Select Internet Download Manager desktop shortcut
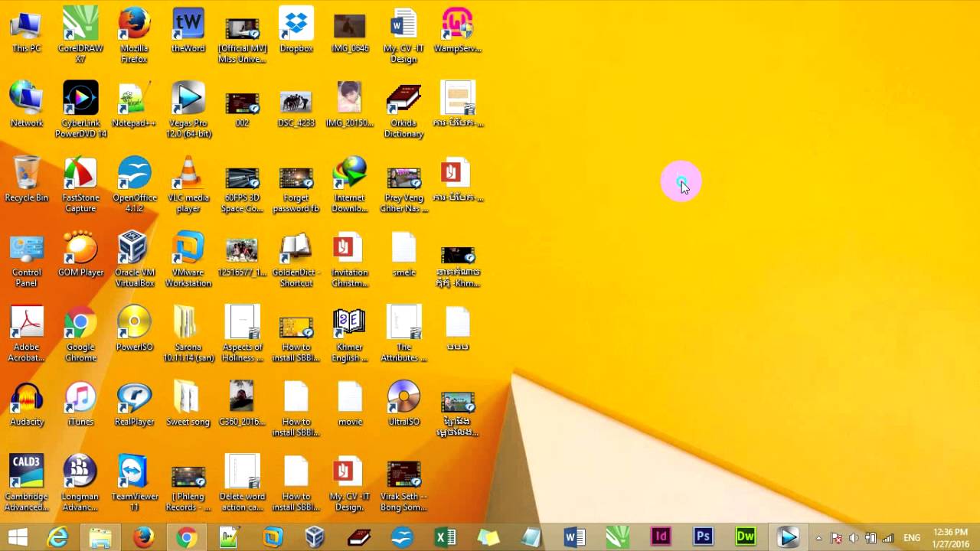The width and height of the screenshot is (980, 551). coord(350,185)
